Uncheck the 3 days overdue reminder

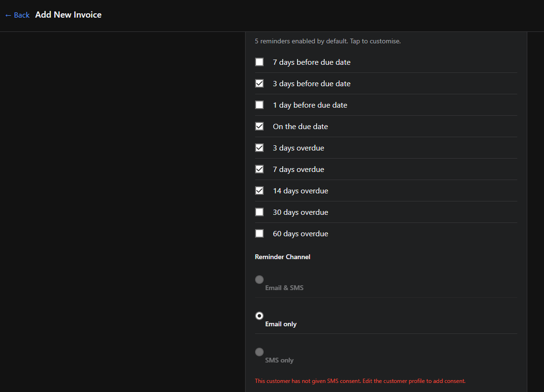click(x=259, y=148)
